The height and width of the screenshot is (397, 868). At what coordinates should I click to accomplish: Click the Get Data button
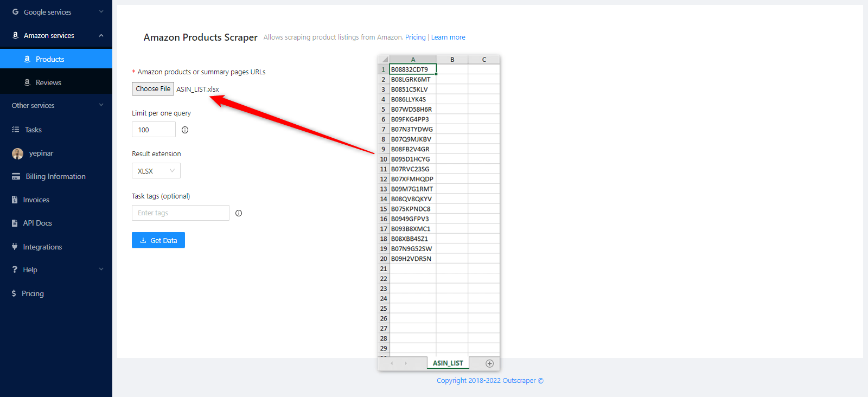(158, 240)
